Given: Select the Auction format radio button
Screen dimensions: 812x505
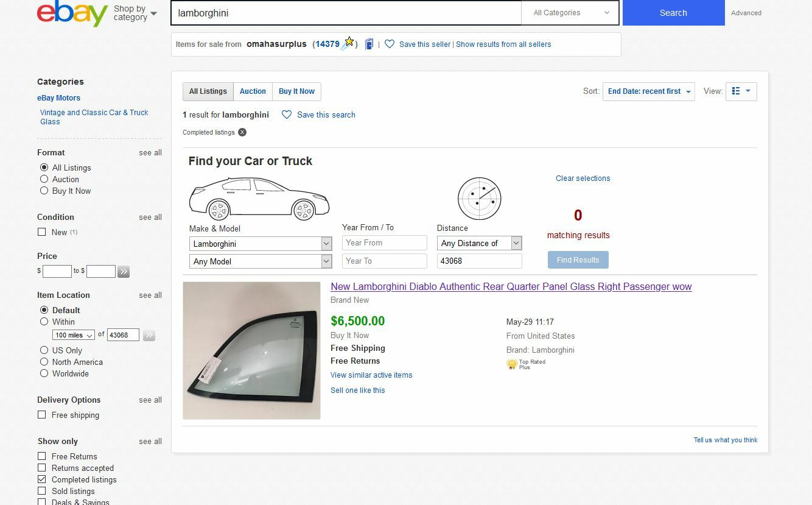Looking at the screenshot, I should click(x=44, y=179).
